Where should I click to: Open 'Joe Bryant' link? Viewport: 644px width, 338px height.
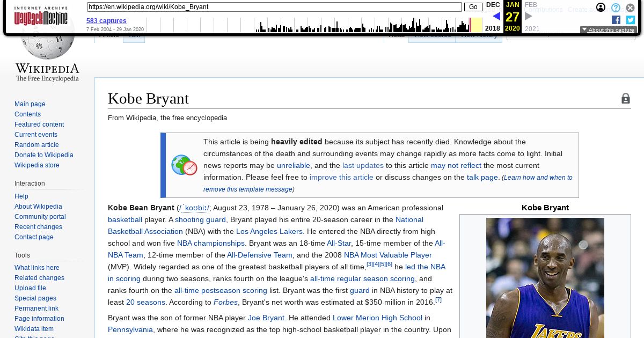[x=266, y=318]
